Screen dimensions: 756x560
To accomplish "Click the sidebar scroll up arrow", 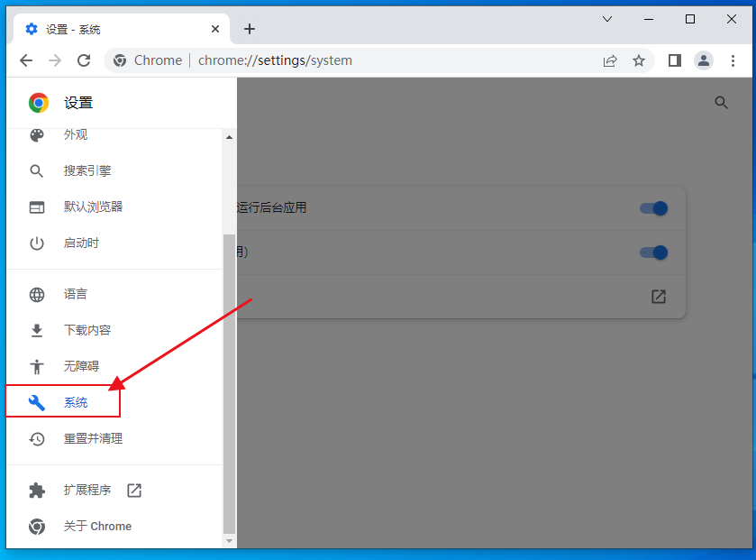I will (x=230, y=137).
